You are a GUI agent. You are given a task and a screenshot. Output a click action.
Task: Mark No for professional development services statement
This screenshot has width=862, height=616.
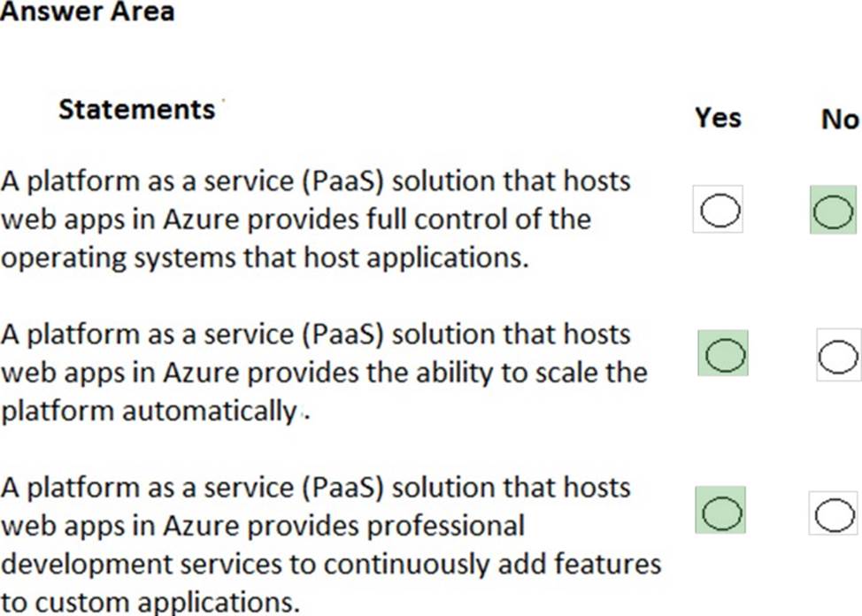coord(833,512)
